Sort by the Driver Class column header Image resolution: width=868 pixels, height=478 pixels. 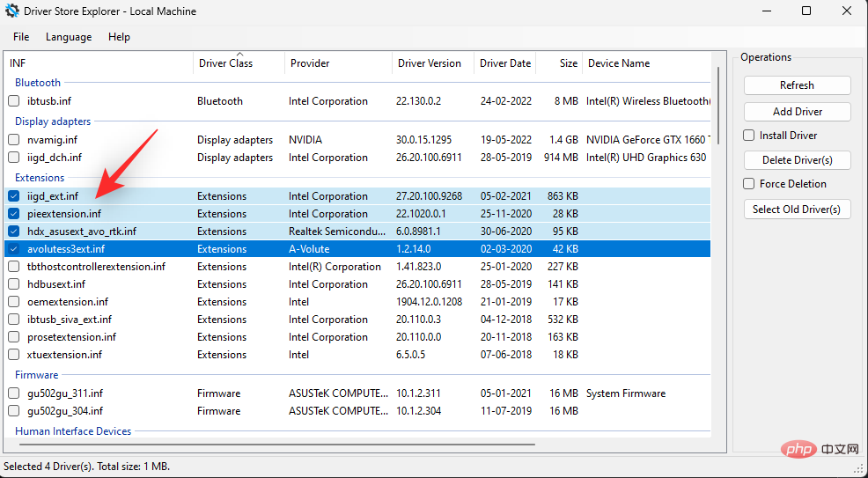239,63
